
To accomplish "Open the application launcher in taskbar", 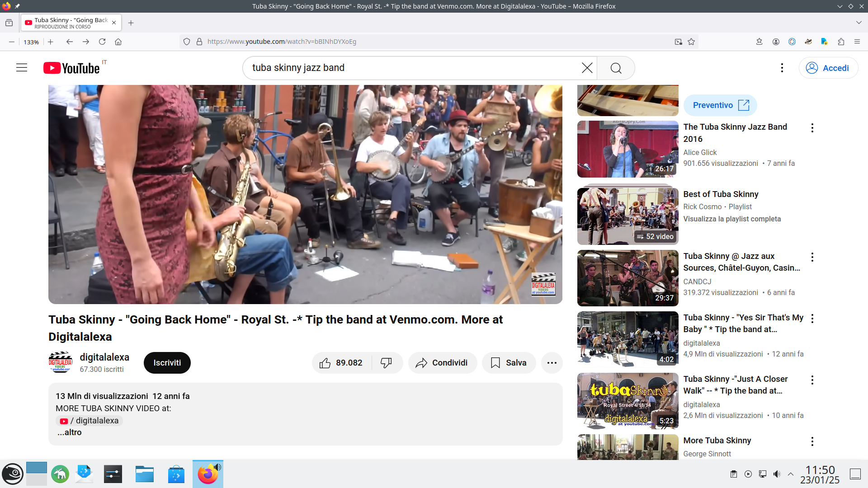I will coord(13,474).
